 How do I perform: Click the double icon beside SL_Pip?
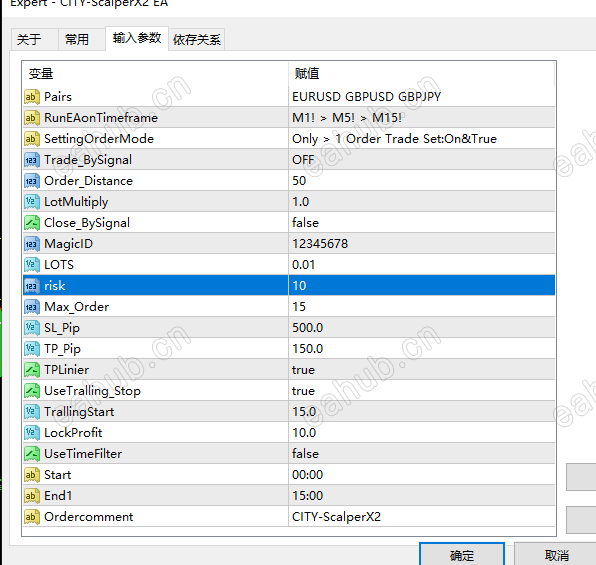pyautogui.click(x=32, y=328)
